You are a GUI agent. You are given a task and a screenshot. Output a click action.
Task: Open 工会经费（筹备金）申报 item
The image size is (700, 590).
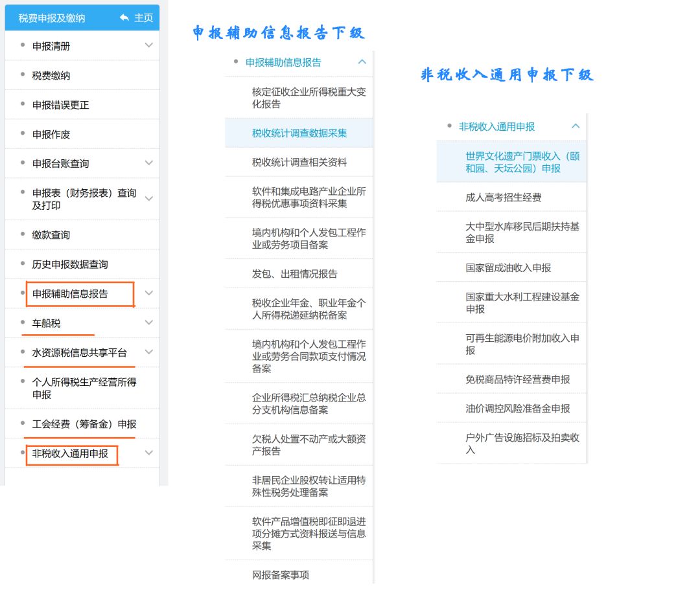click(x=84, y=424)
